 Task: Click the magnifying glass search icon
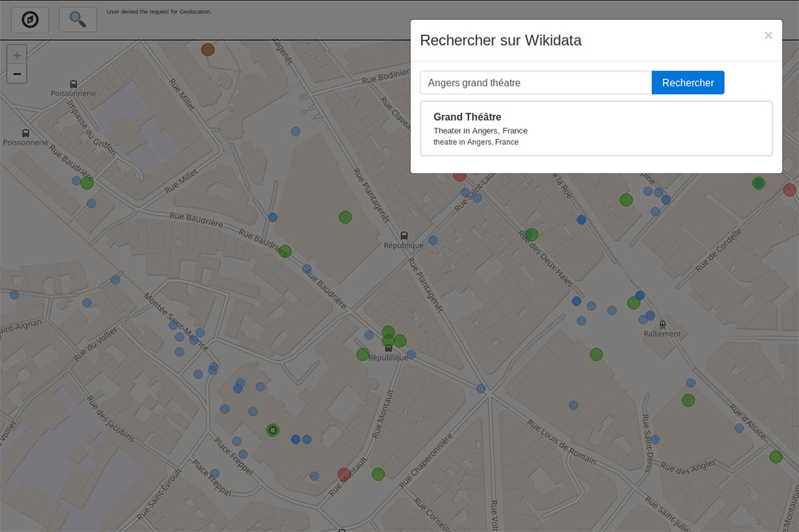click(78, 20)
